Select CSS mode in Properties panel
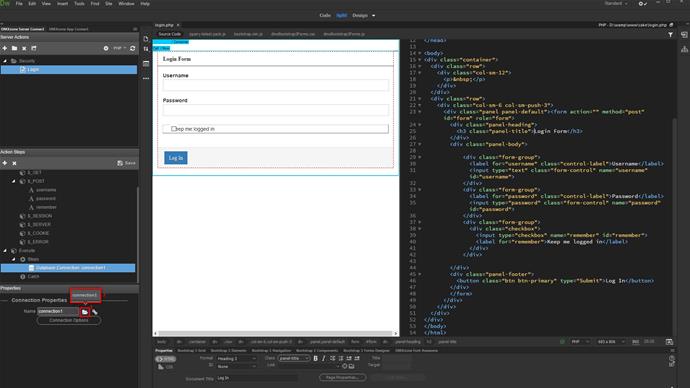The width and height of the screenshot is (690, 388). click(165, 367)
